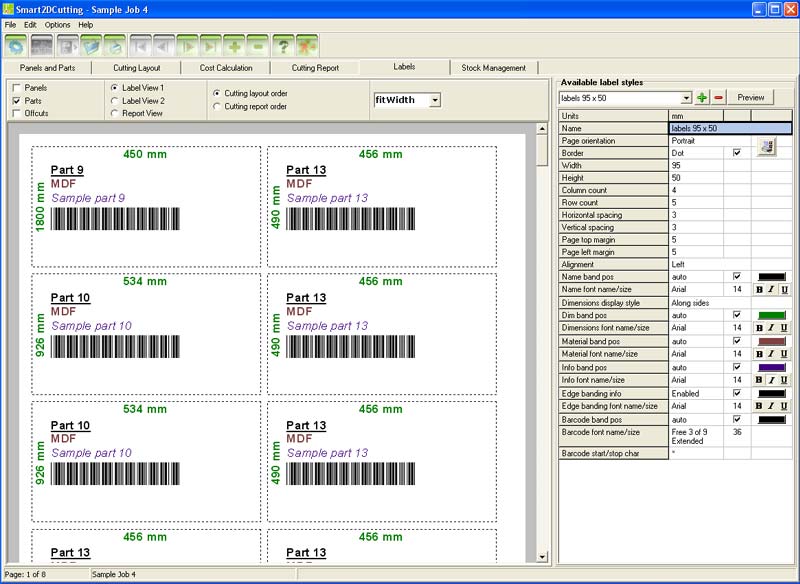Go to last page using toolbar arrow

[x=211, y=46]
